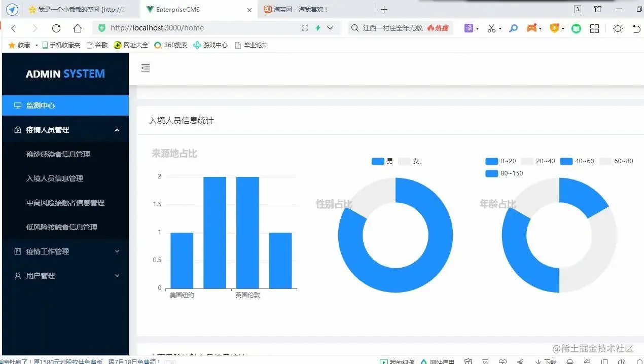
Task: Click the blue key password icon
Action: (513, 28)
